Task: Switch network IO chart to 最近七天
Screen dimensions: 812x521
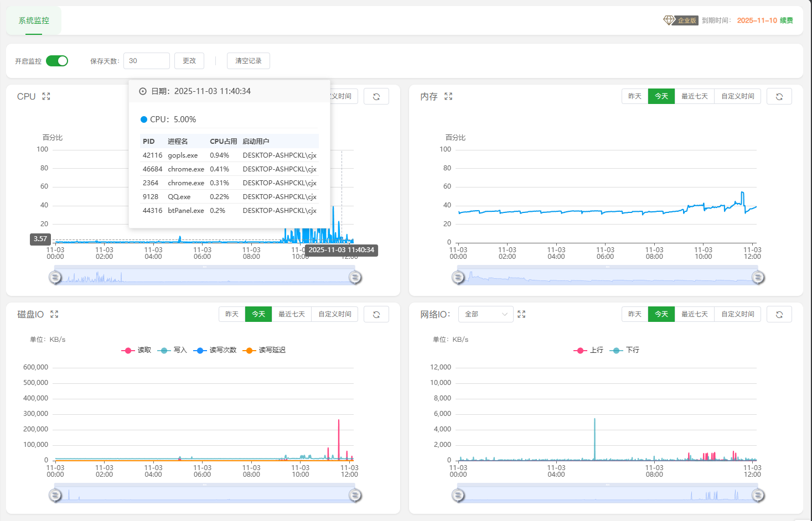Action: (694, 314)
